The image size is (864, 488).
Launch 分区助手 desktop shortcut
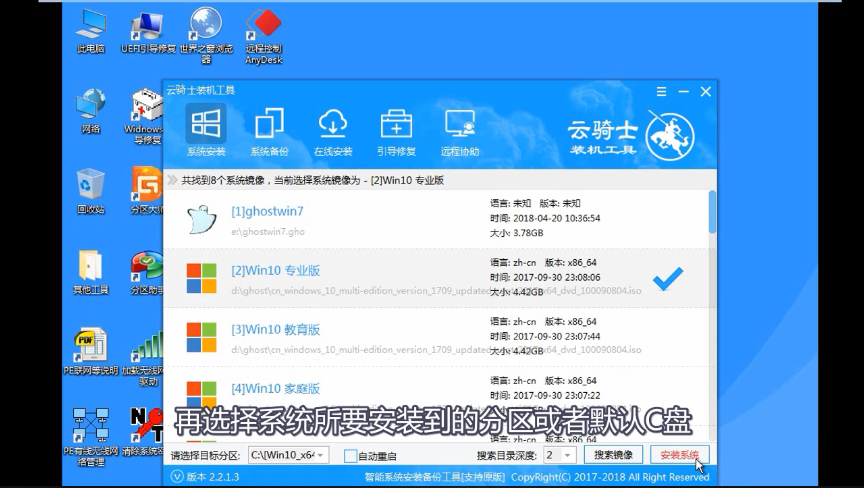(147, 272)
